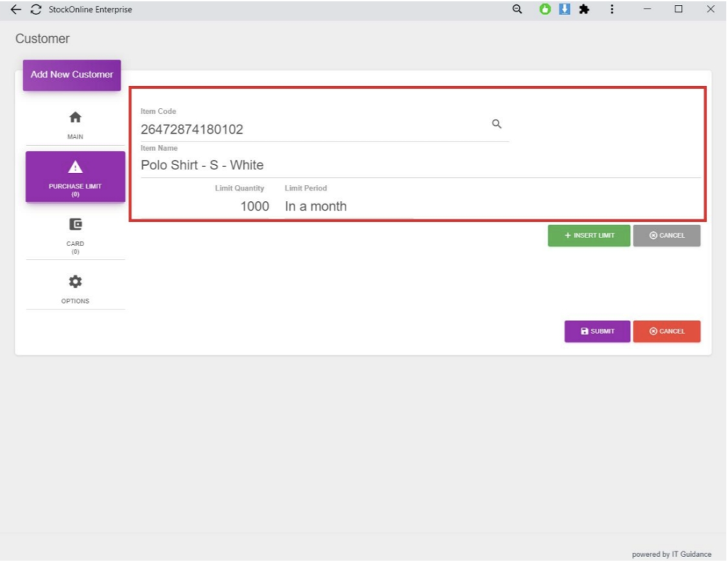This screenshot has height=562, width=728.
Task: Go to the Options tab
Action: [75, 288]
